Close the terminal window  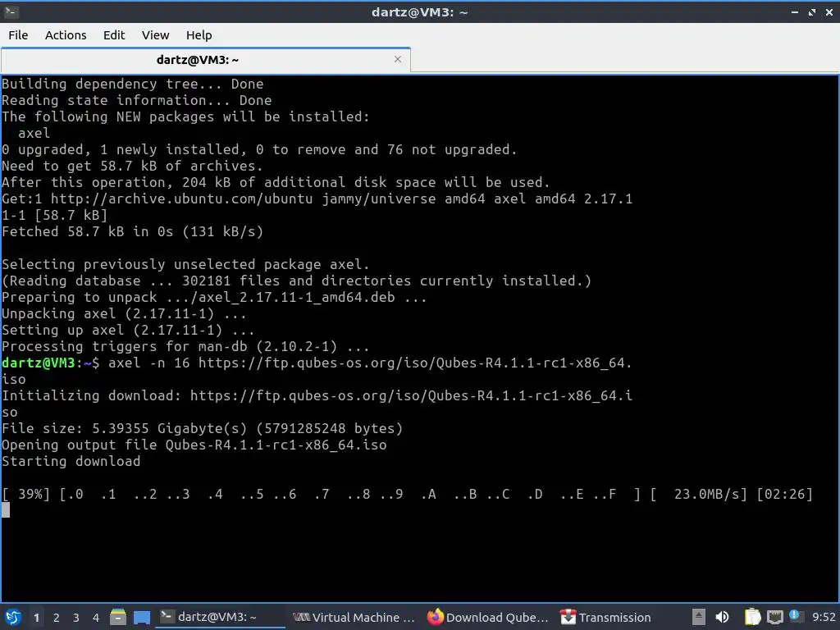[x=829, y=11]
